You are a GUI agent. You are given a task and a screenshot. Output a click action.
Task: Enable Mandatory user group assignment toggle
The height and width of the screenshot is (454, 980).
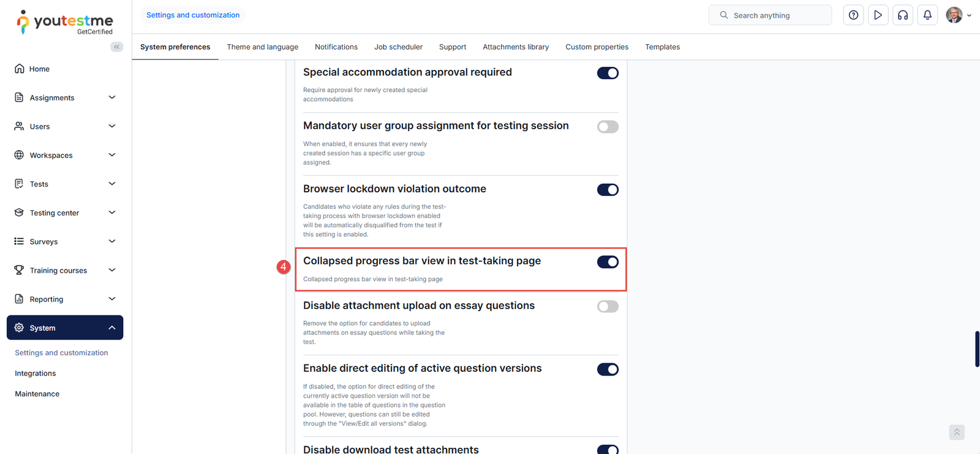[x=608, y=127]
